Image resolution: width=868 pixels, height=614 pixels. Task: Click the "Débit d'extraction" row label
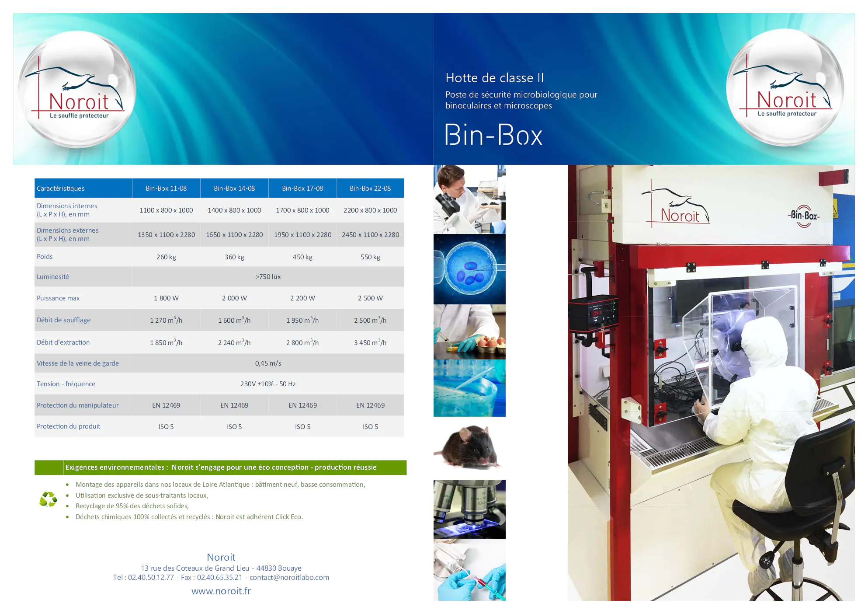pos(63,342)
